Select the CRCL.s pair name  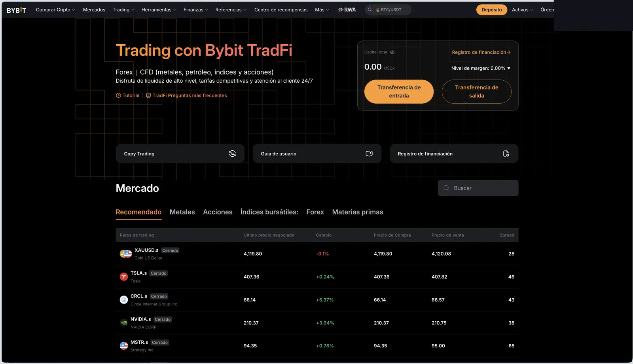pyautogui.click(x=139, y=296)
